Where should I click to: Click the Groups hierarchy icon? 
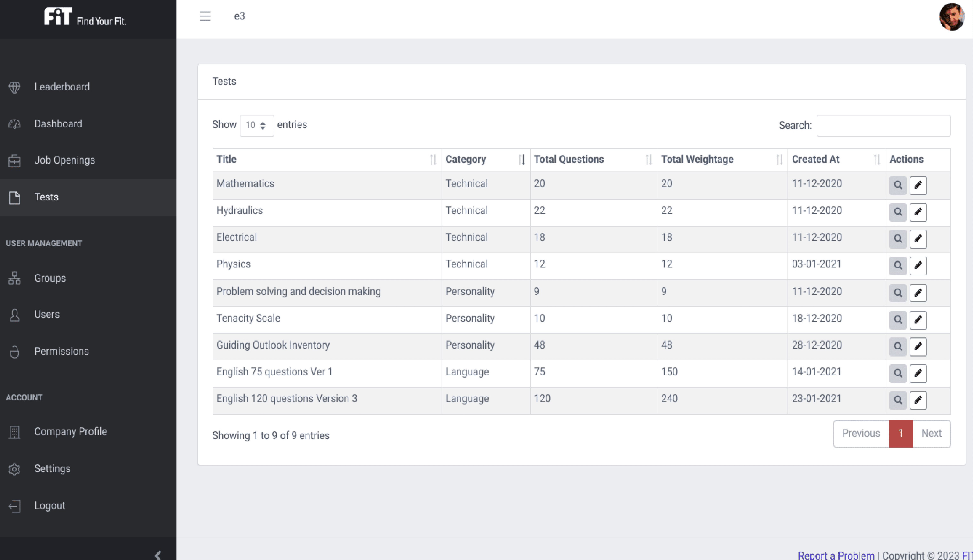coord(15,278)
